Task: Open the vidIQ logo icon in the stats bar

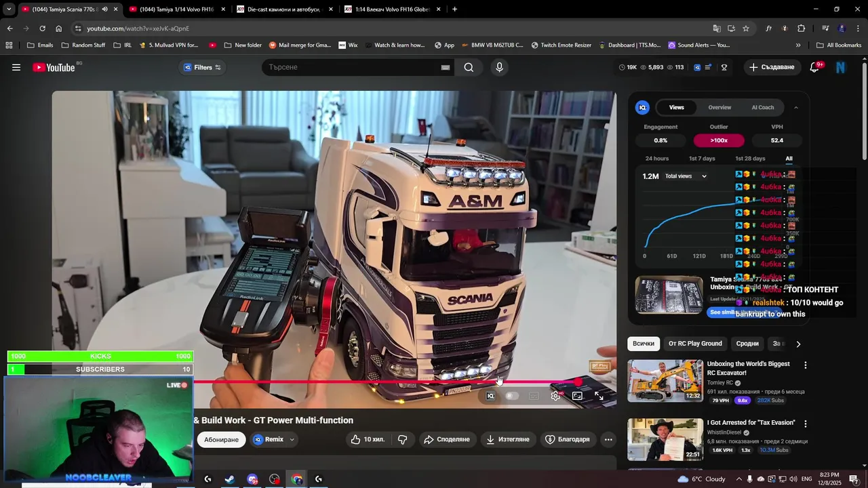Action: 696,67
